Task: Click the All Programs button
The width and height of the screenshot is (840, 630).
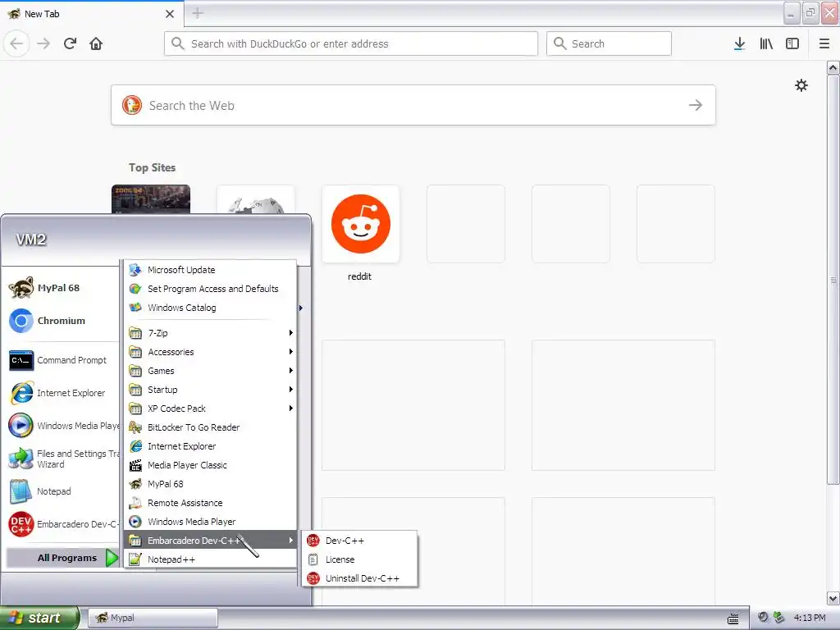Action: 63,558
